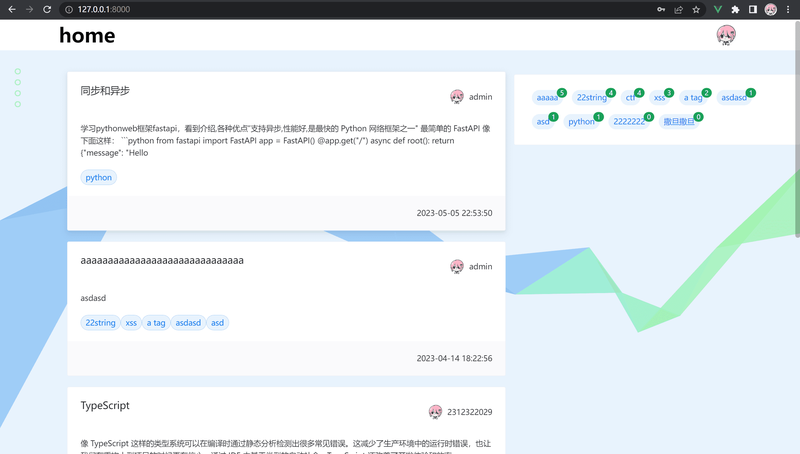Click the timestamp 2023-04-14 18:22:56
Screen dimensions: 800x454
pyautogui.click(x=454, y=358)
